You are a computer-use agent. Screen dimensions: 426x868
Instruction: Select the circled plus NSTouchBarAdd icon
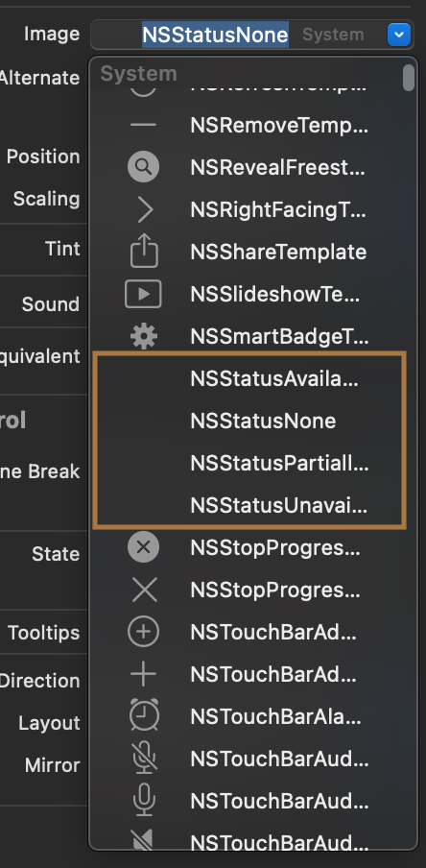click(143, 632)
